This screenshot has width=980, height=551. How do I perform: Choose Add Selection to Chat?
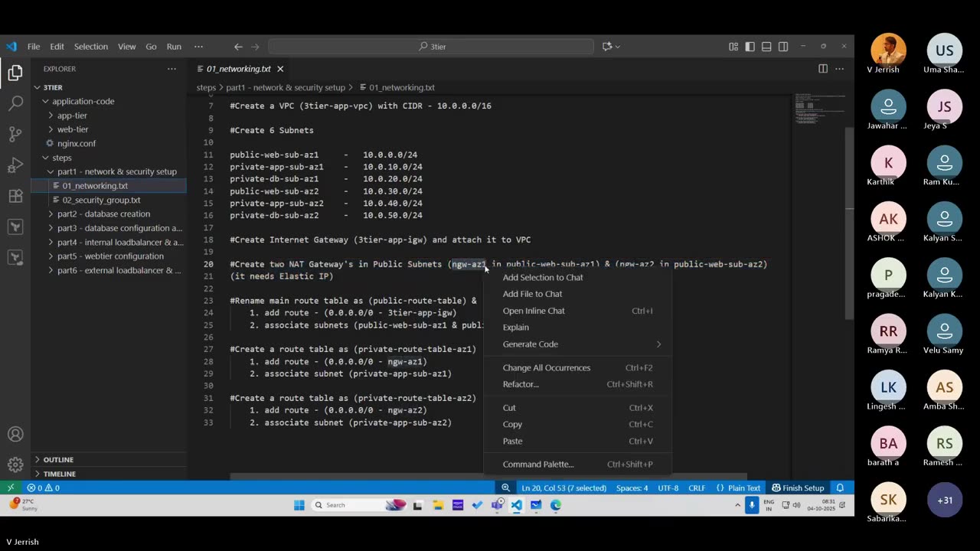click(578, 277)
